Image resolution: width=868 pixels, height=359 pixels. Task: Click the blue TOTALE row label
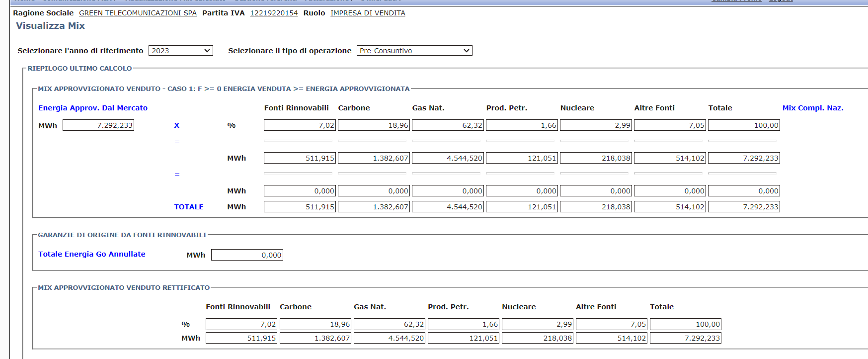(189, 207)
